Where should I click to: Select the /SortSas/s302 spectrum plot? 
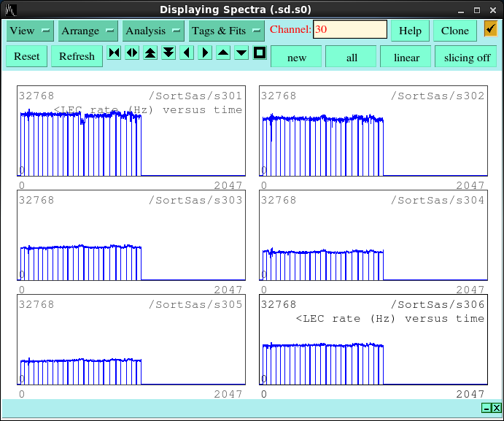point(373,131)
